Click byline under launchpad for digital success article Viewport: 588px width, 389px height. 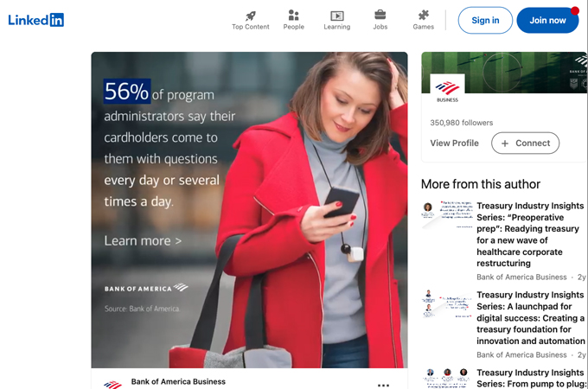point(521,354)
